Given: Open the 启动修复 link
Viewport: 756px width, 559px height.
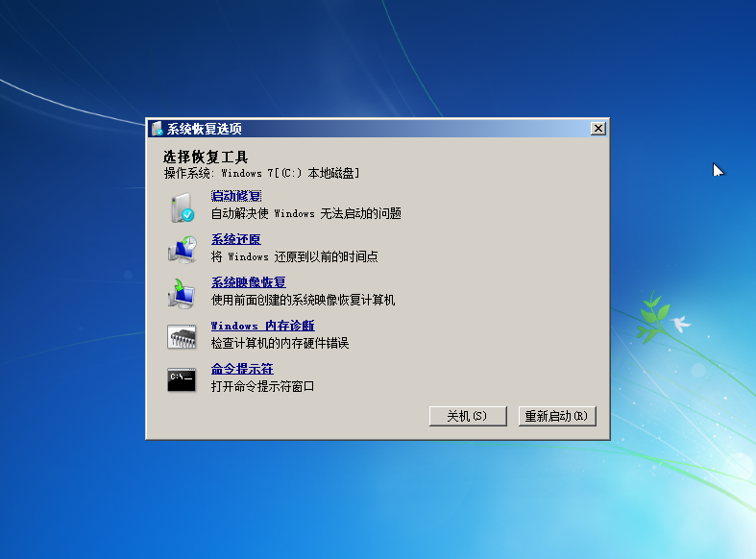Looking at the screenshot, I should [x=235, y=196].
